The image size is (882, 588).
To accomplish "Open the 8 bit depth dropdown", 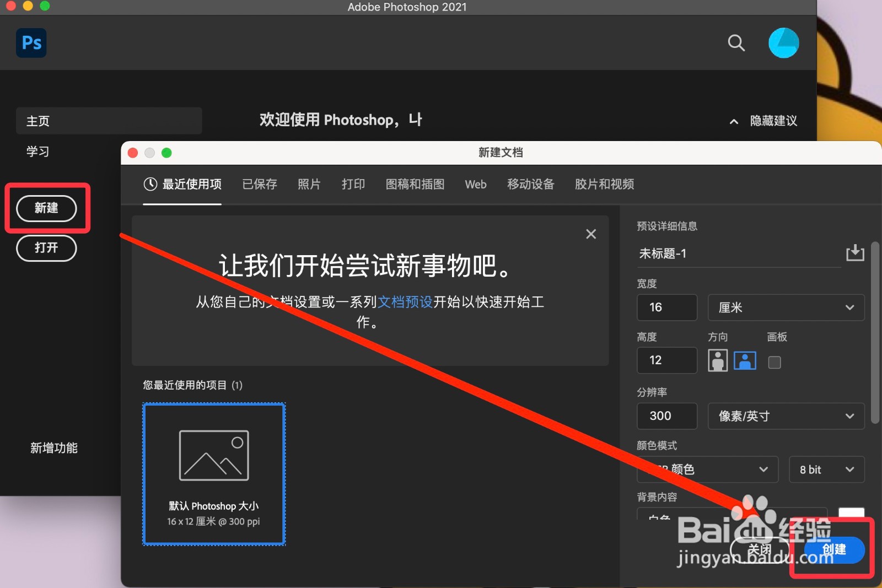I will point(827,470).
